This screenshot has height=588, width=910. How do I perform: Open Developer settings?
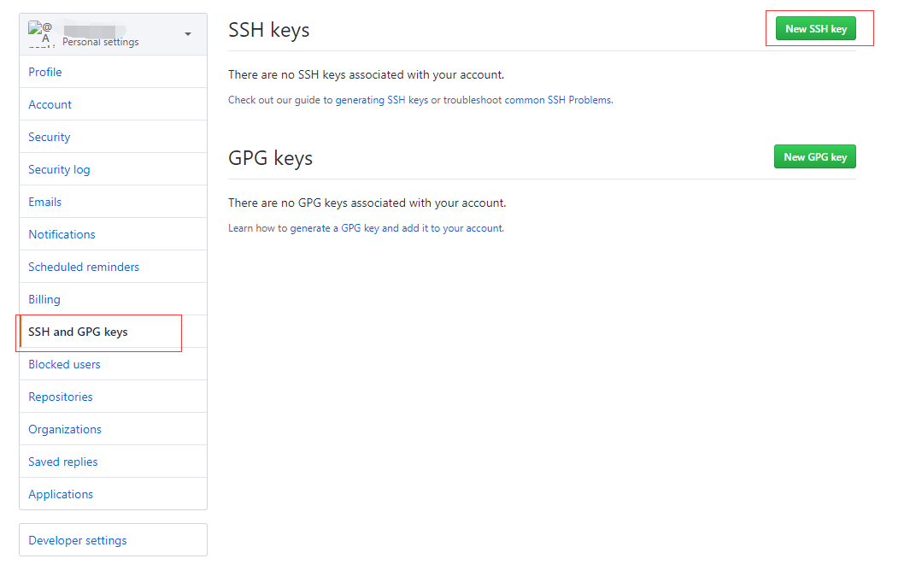point(77,540)
